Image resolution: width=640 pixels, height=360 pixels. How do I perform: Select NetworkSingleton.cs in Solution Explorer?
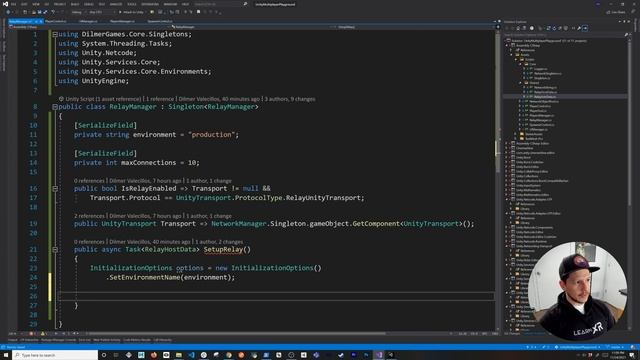point(548,73)
